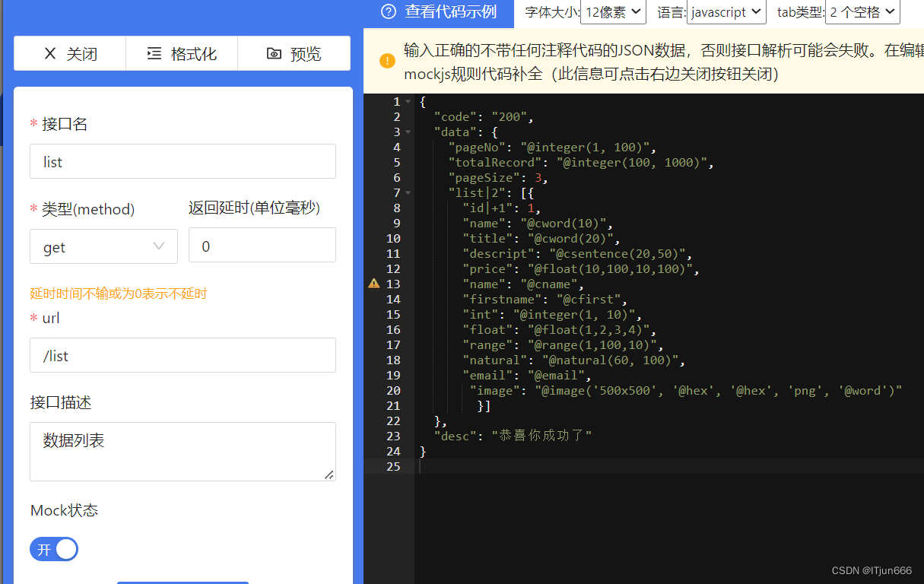Open the 12像素 font size dropdown
The image size is (924, 584).
tap(613, 12)
